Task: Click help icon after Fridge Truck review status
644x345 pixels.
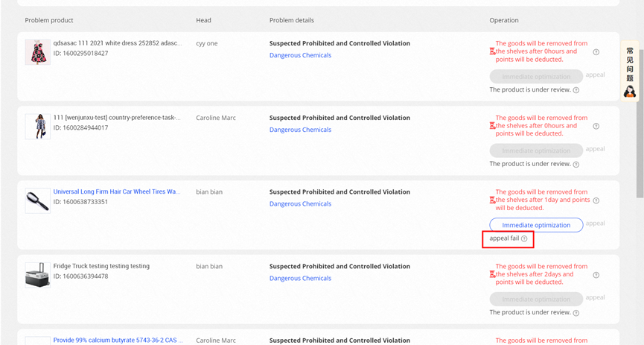Action: 576,313
